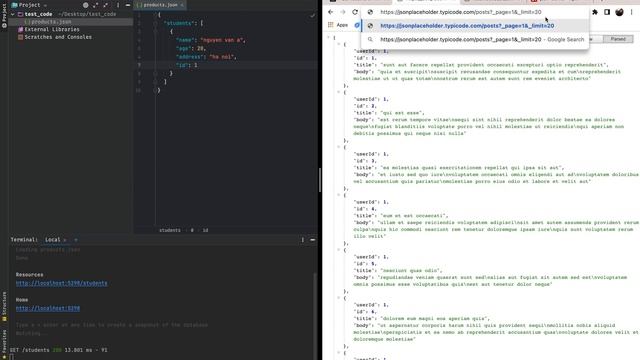Select the highlighted jsonplaceholder URL suggestion

point(475,26)
